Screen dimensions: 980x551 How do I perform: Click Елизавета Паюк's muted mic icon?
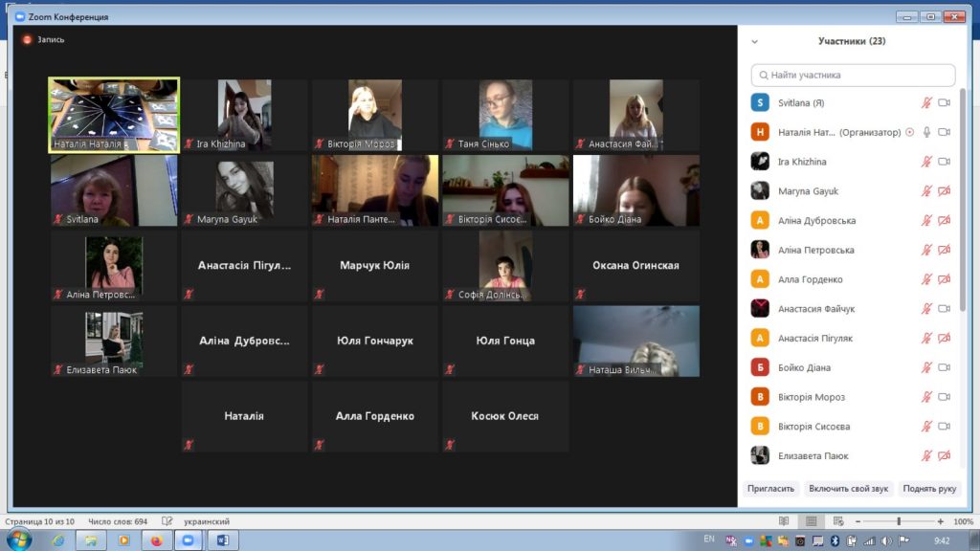coord(926,455)
